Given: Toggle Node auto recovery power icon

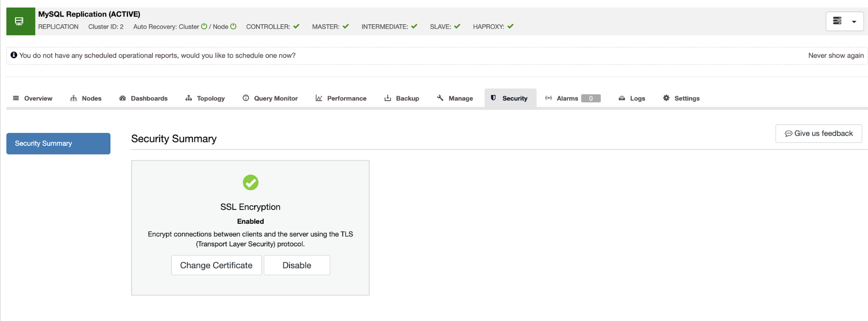Looking at the screenshot, I should 233,26.
